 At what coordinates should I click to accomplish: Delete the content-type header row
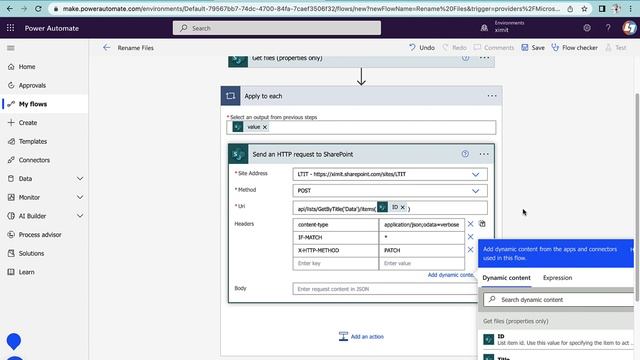pos(470,224)
